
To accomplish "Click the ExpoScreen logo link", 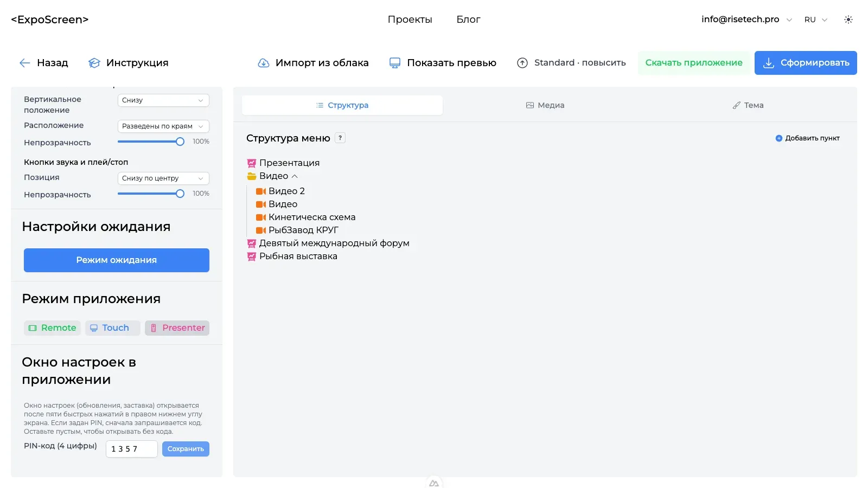I will 50,20.
